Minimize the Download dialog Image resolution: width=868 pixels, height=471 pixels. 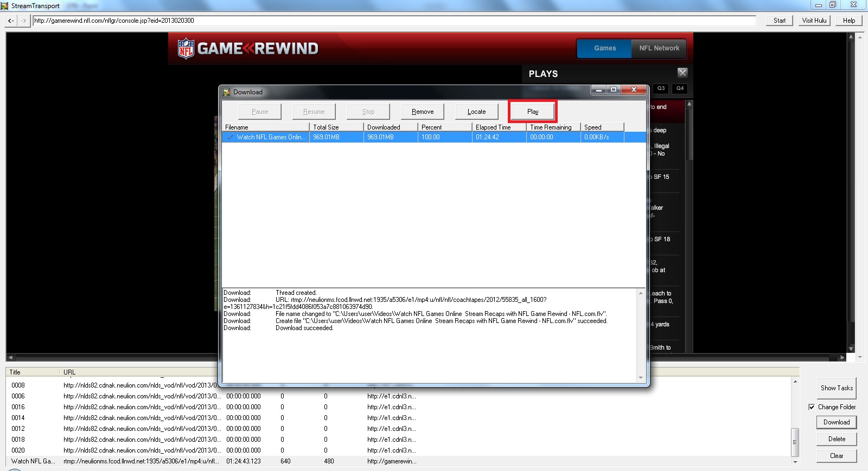coord(598,90)
